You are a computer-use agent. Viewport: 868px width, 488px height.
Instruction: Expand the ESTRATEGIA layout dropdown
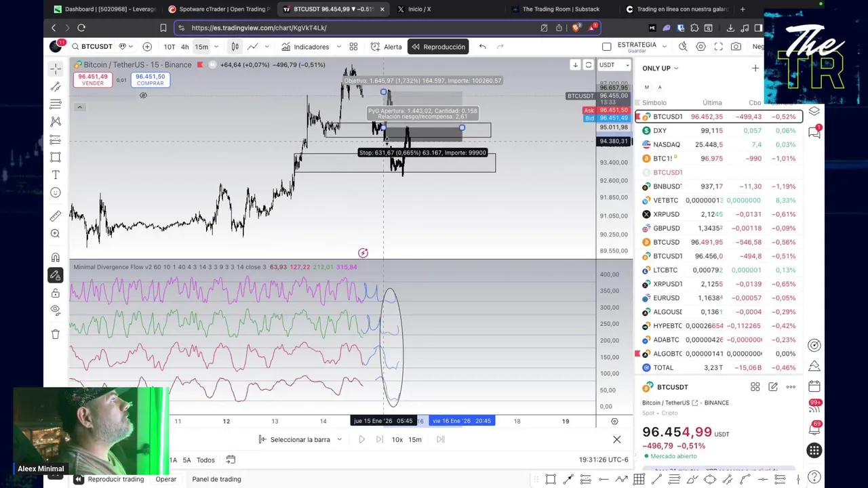[665, 47]
